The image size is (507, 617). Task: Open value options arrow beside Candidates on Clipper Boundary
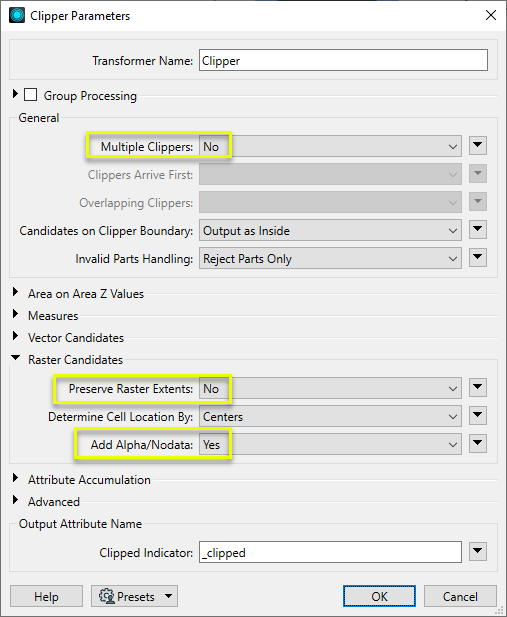pyautogui.click(x=478, y=230)
